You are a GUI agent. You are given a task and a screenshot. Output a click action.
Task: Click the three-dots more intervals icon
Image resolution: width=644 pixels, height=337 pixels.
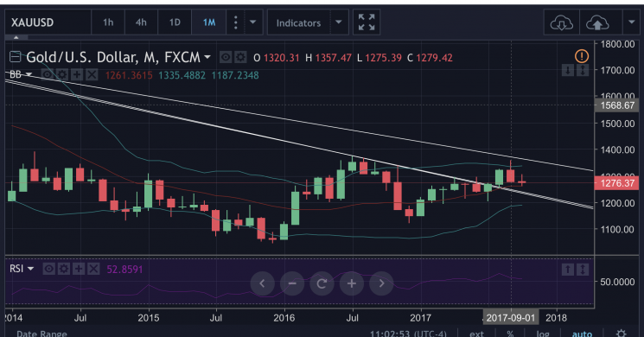click(235, 22)
